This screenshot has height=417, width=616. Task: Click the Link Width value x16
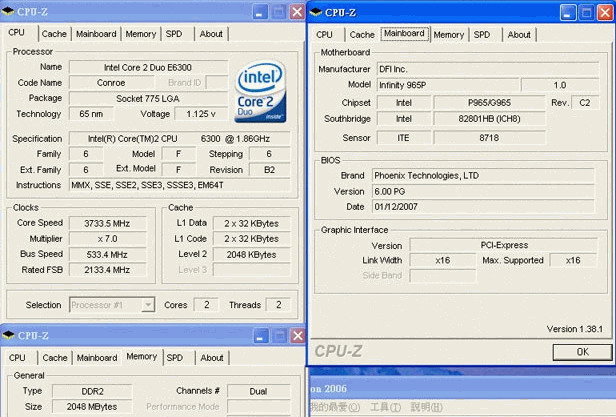click(x=442, y=260)
